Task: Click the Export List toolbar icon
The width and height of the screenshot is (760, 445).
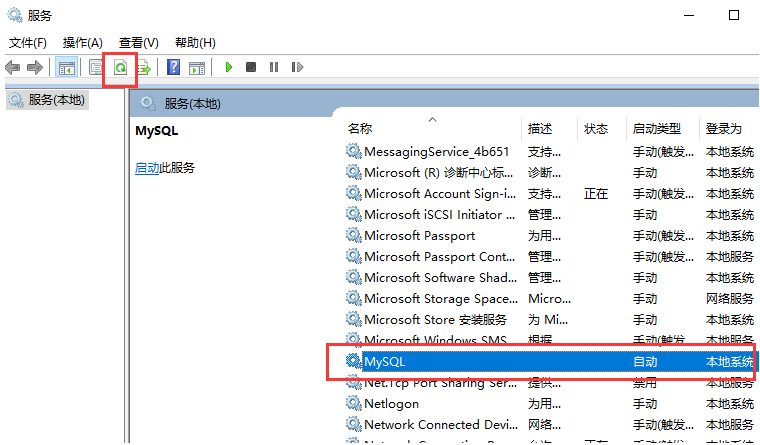Action: click(144, 67)
